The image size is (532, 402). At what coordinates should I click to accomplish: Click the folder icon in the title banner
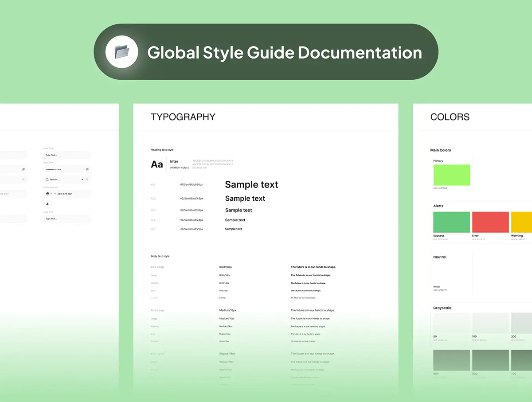[x=121, y=52]
